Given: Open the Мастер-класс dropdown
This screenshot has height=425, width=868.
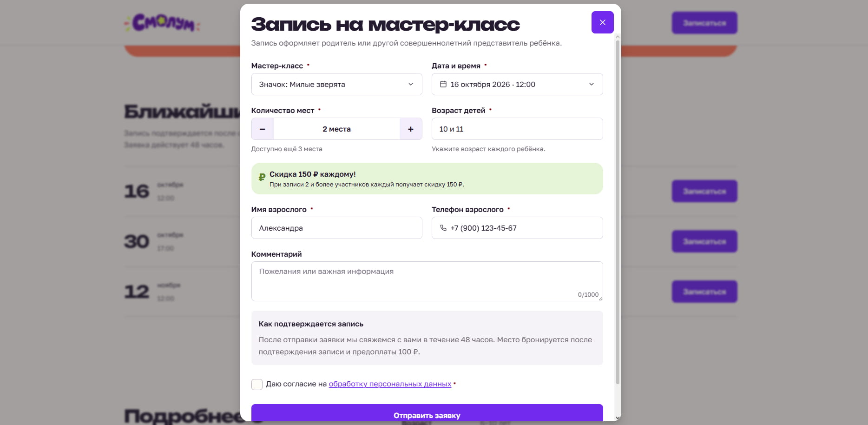Looking at the screenshot, I should click(336, 84).
